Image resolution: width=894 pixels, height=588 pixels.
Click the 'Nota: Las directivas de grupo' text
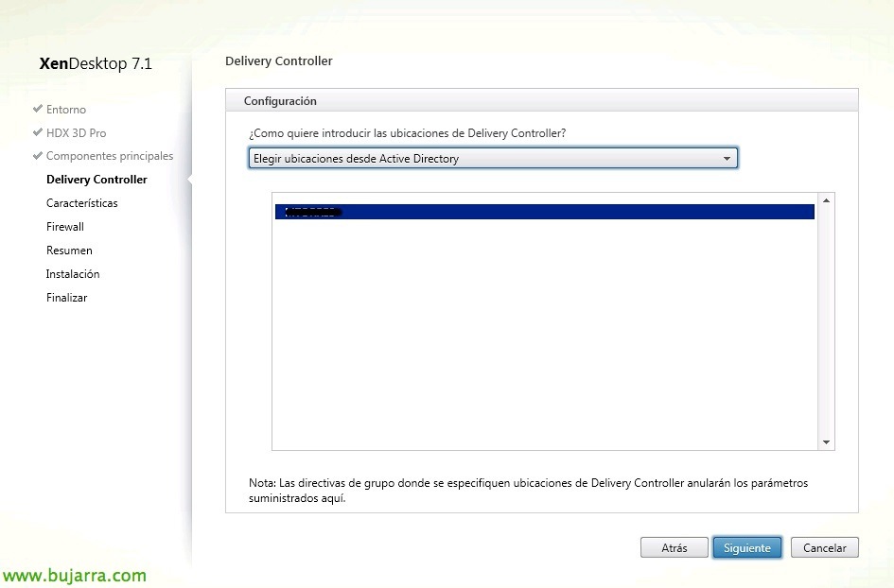click(528, 490)
